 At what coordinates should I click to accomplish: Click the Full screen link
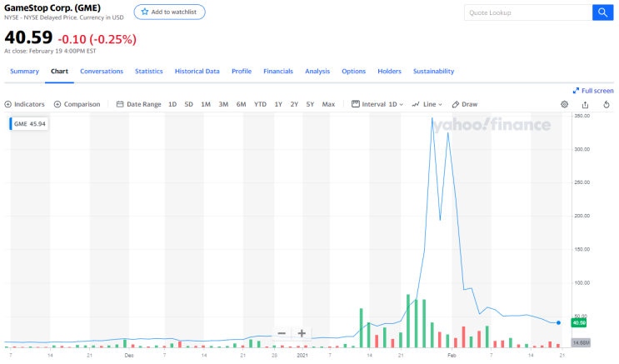[x=593, y=91]
